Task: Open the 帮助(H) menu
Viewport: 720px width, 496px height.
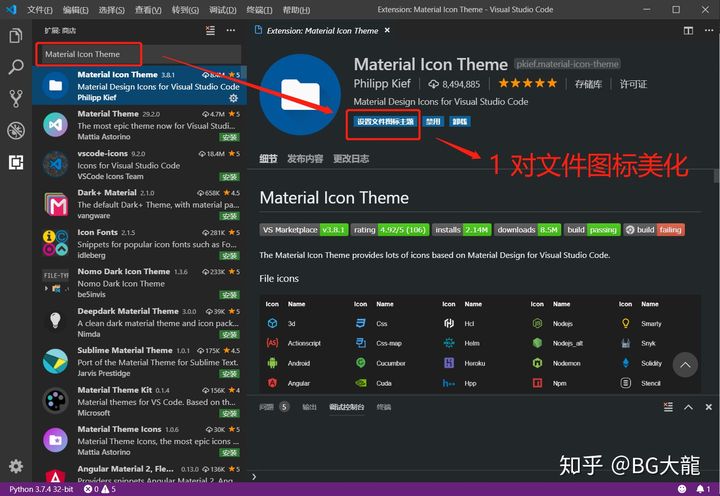Action: tap(296, 10)
